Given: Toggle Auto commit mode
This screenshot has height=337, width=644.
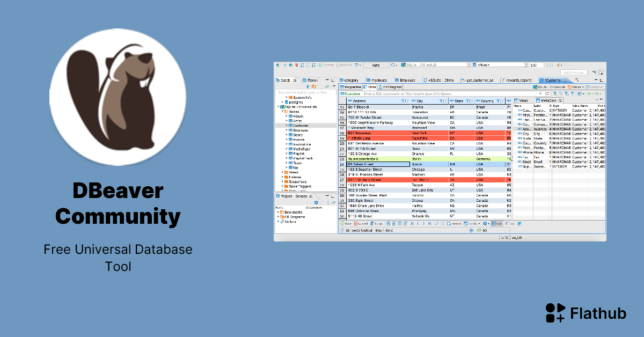Looking at the screenshot, I should pyautogui.click(x=376, y=65).
